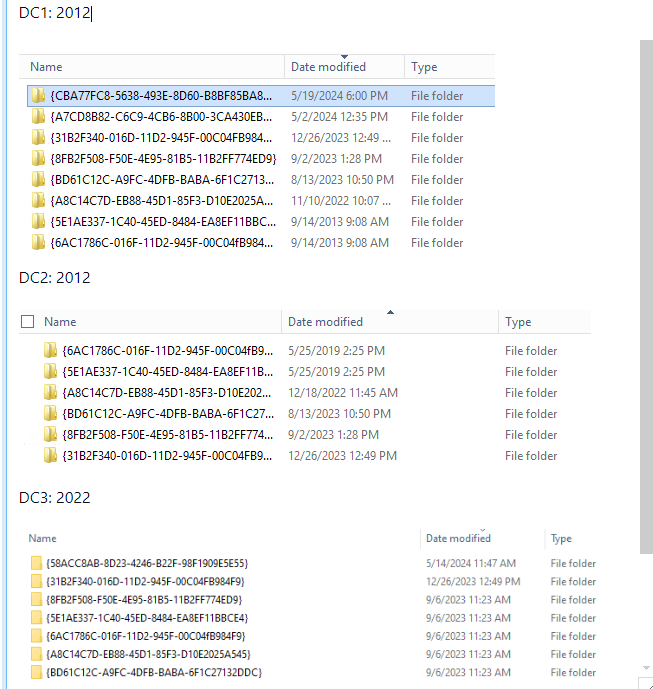Image resolution: width=653 pixels, height=689 pixels.
Task: Click folder icon of {5E1AE337-1C40-45ED-8484-EA8EF11BBCE4} entry
Action: click(36, 618)
